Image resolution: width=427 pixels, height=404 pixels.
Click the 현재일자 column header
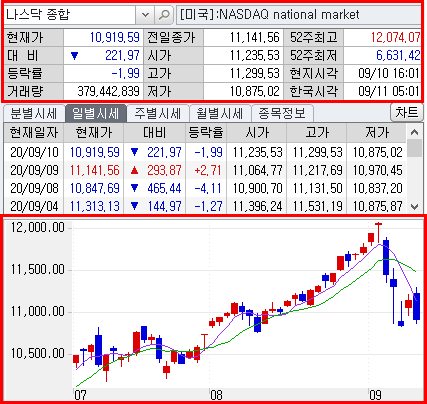coord(34,133)
